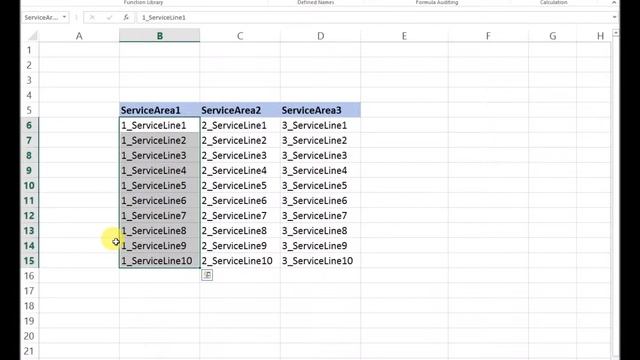The width and height of the screenshot is (640, 360).
Task: Click cell containing 1_ServiceLine4
Action: click(160, 171)
